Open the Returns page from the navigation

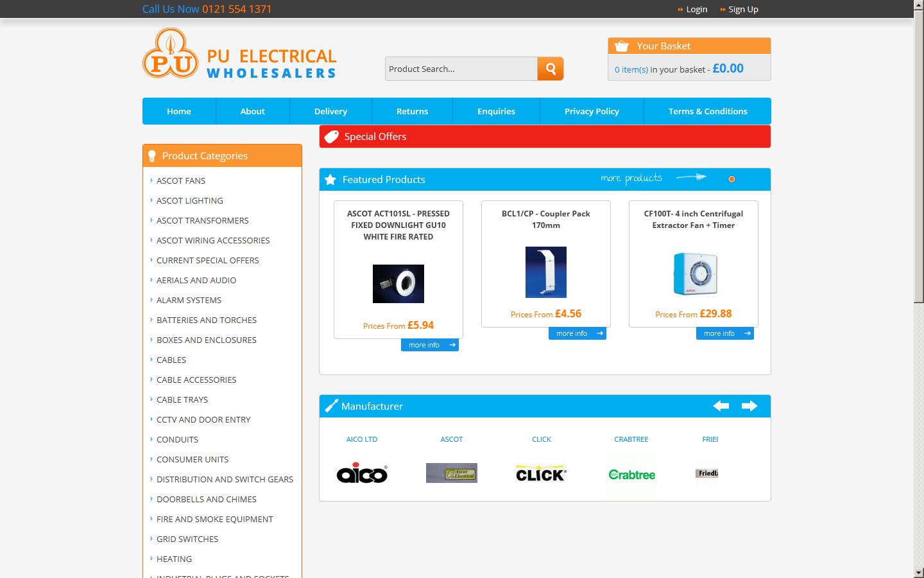click(x=412, y=110)
